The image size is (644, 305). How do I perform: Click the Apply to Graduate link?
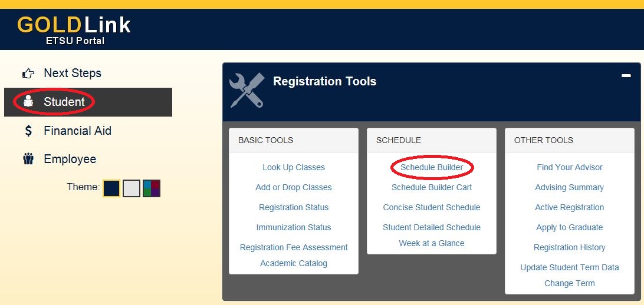(x=570, y=227)
